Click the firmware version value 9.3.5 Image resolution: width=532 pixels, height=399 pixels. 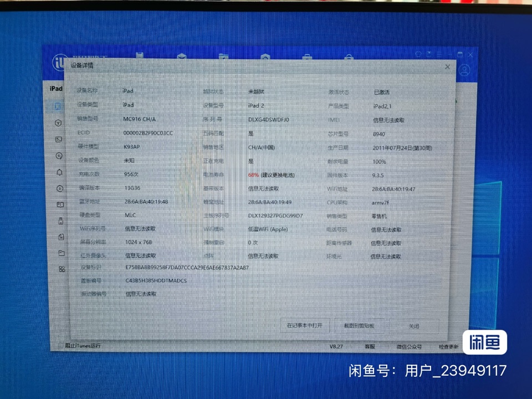[x=378, y=176]
